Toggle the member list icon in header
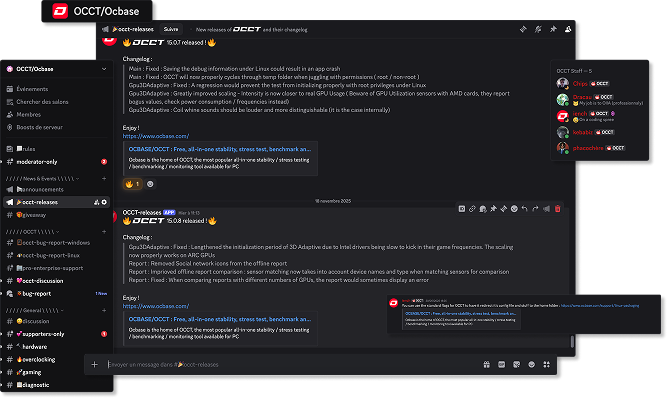The height and width of the screenshot is (399, 668). point(568,29)
